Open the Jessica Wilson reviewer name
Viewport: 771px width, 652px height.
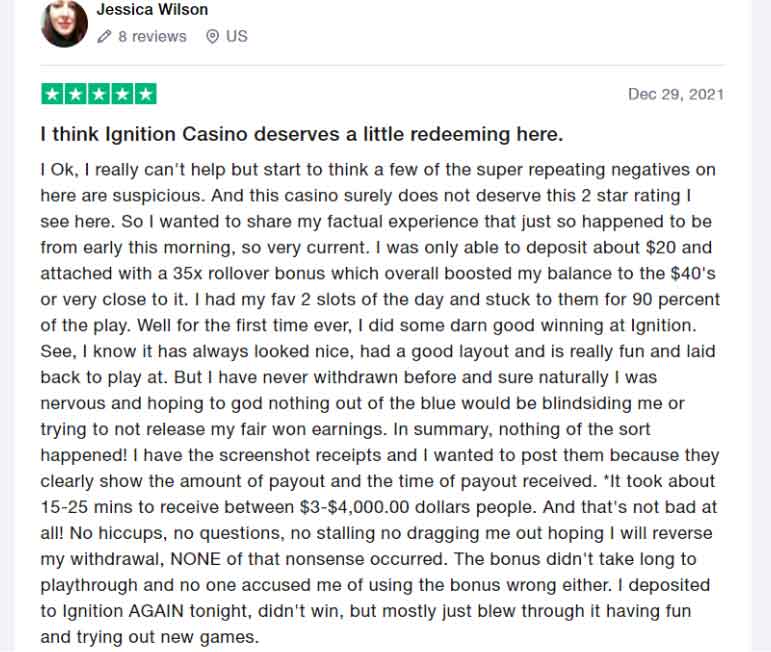click(x=152, y=9)
